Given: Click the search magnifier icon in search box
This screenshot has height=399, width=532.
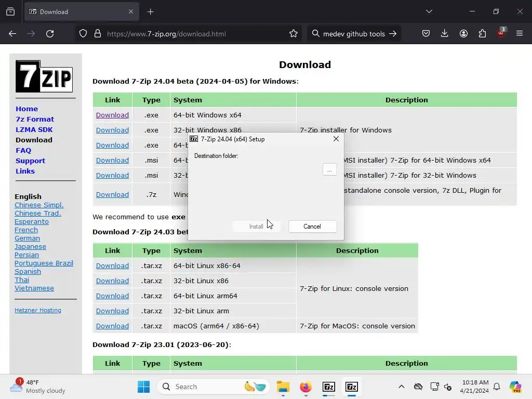Looking at the screenshot, I should click(x=315, y=34).
